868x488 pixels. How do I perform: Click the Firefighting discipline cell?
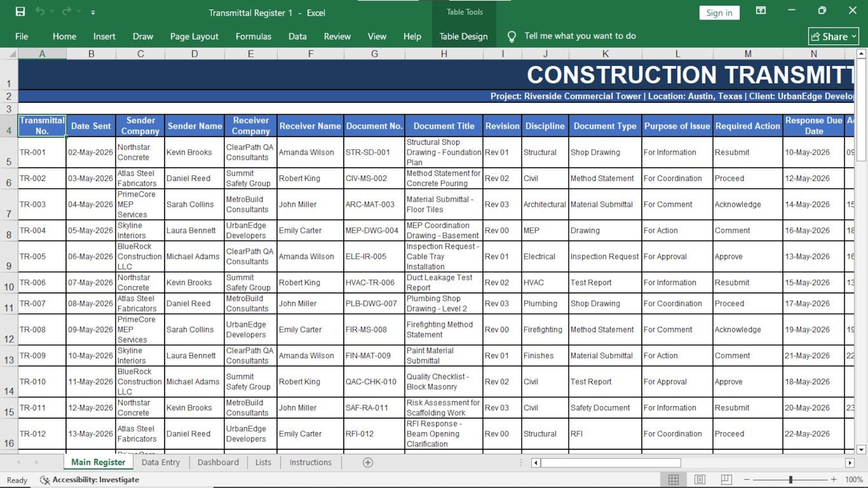coord(545,330)
